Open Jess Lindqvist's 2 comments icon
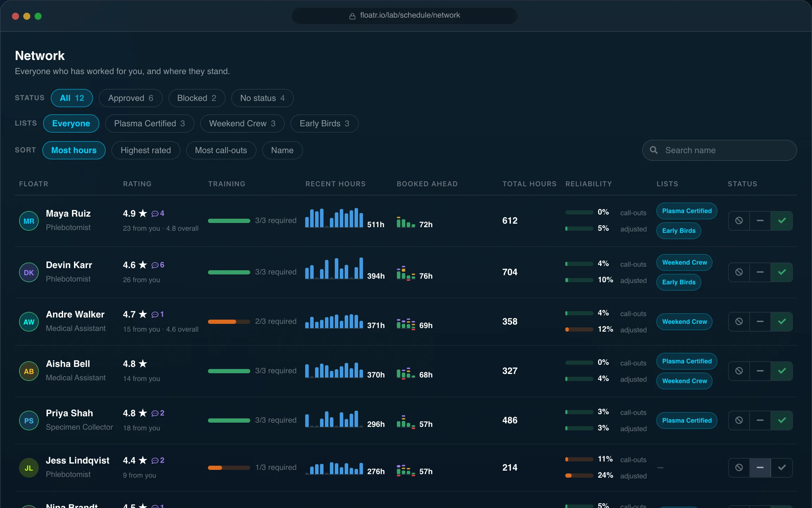The image size is (812, 508). [x=158, y=460]
